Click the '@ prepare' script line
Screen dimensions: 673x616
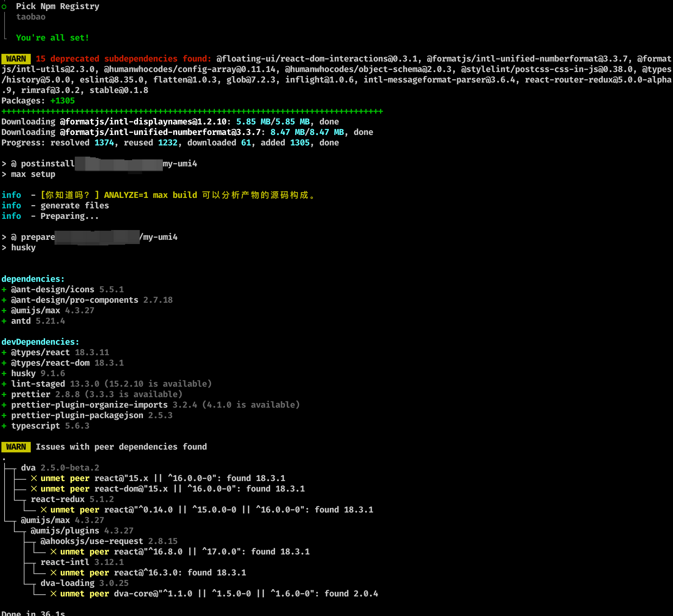click(89, 237)
